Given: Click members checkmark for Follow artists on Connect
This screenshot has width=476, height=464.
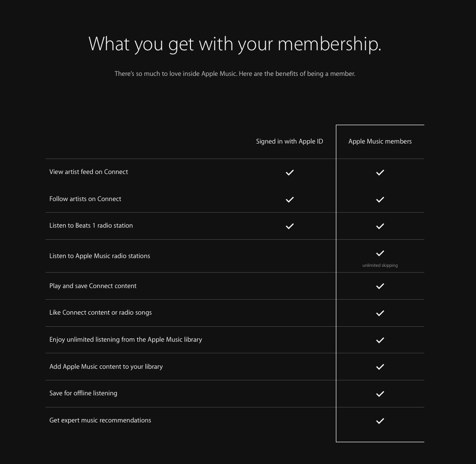Looking at the screenshot, I should click(380, 200).
